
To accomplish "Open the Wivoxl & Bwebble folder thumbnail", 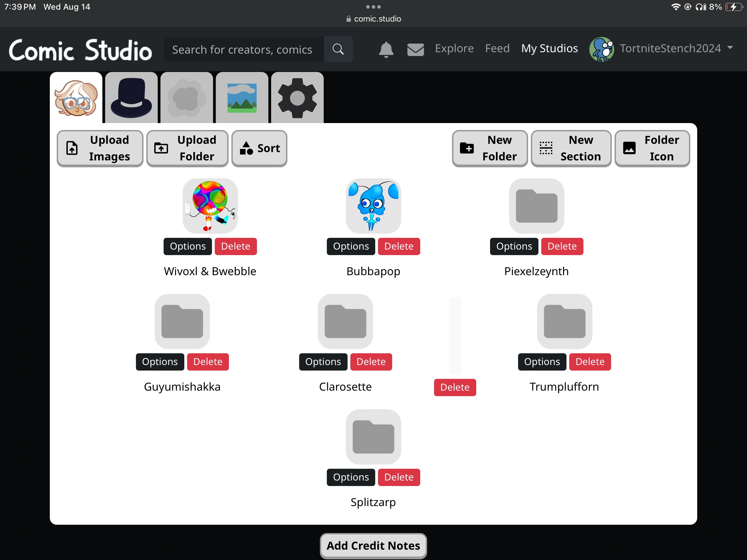I will [210, 206].
